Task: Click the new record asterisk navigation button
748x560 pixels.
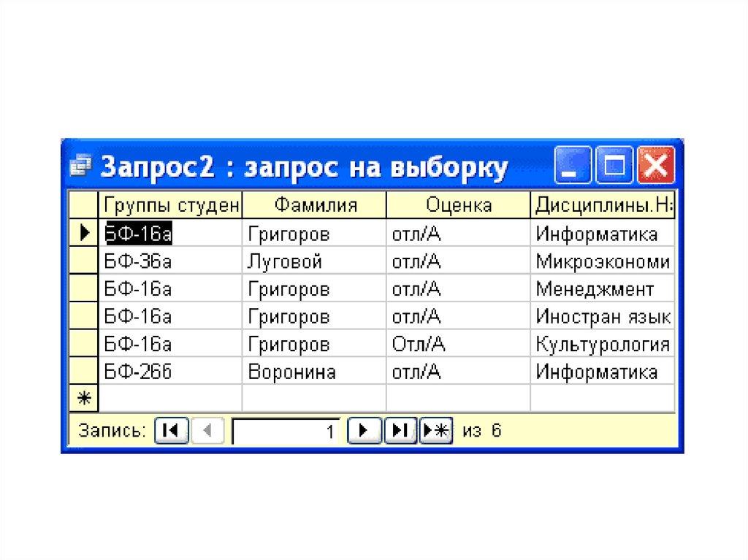Action: pyautogui.click(x=437, y=431)
